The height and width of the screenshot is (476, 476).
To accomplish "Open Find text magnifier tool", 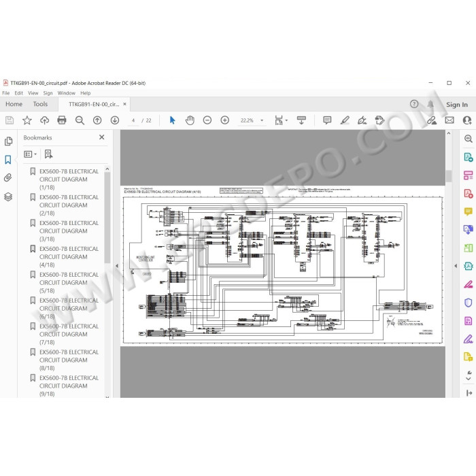I will (x=80, y=120).
